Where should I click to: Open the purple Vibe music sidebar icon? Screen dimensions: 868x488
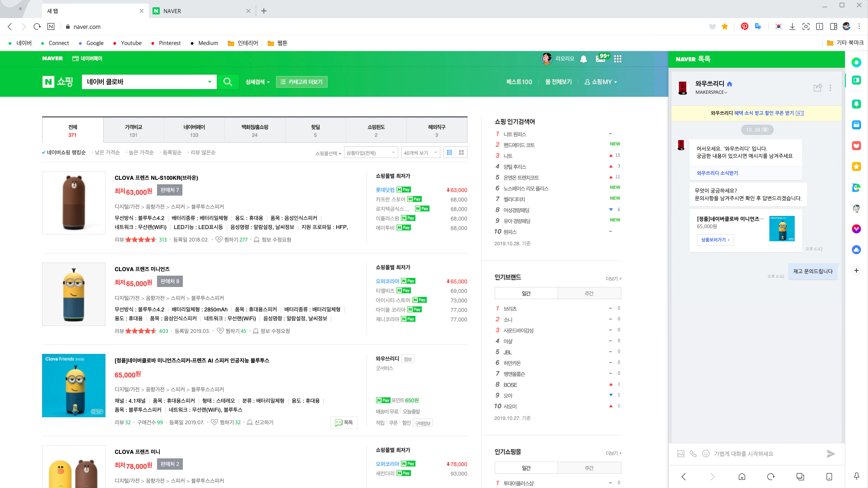click(856, 229)
